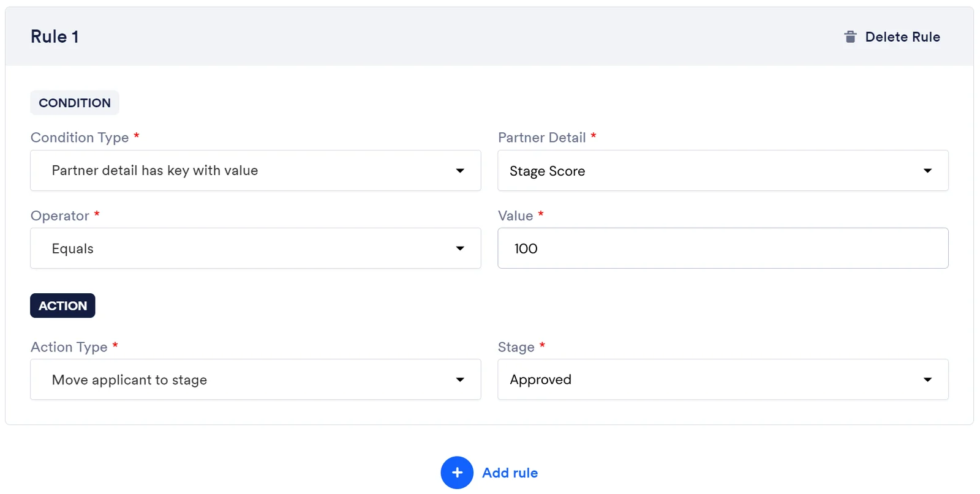Open the Action Type dropdown

pos(255,380)
